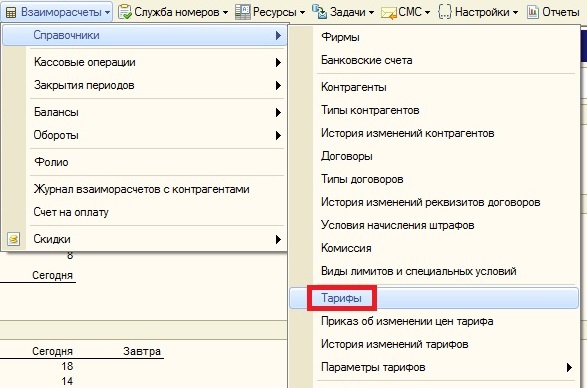Image resolution: width=587 pixels, height=388 pixels.
Task: Expand Ресурсы dropdown arrow
Action: point(302,13)
